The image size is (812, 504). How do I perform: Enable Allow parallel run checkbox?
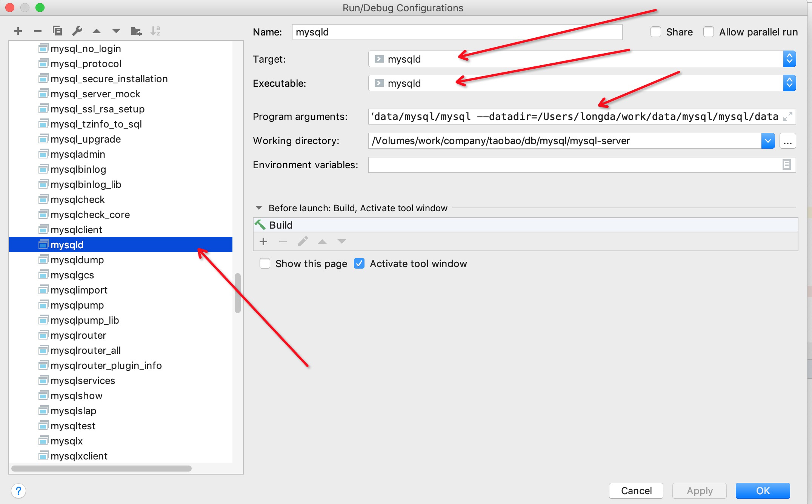(709, 32)
